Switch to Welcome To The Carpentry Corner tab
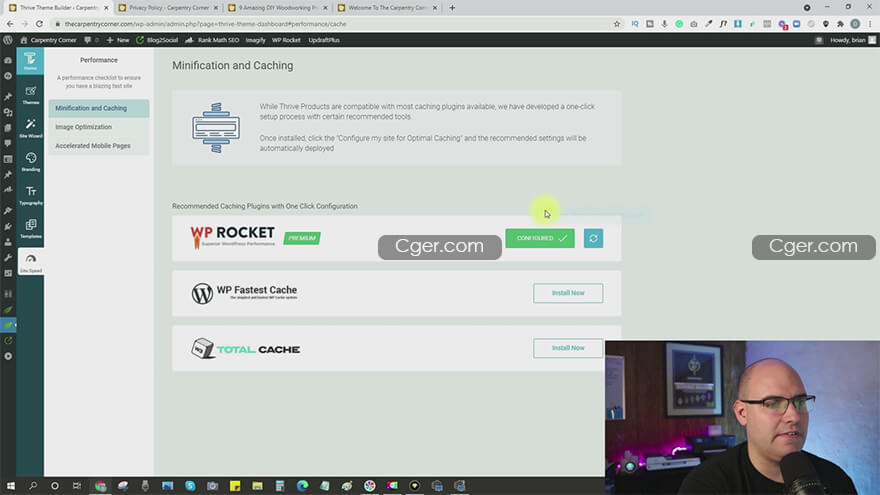 pyautogui.click(x=387, y=8)
